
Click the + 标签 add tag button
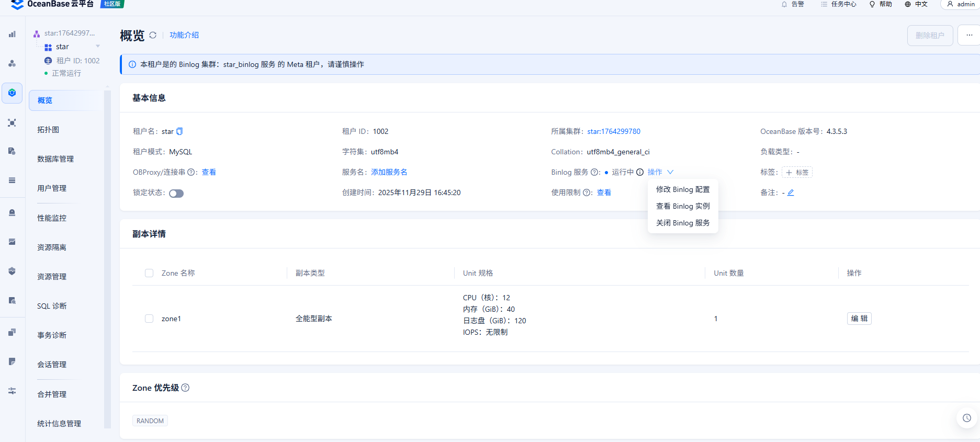point(797,172)
